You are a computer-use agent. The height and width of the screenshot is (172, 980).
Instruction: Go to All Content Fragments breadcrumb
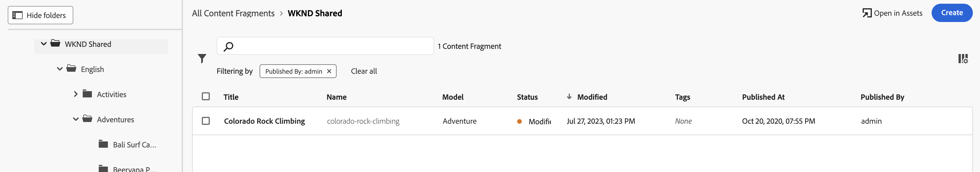click(233, 13)
